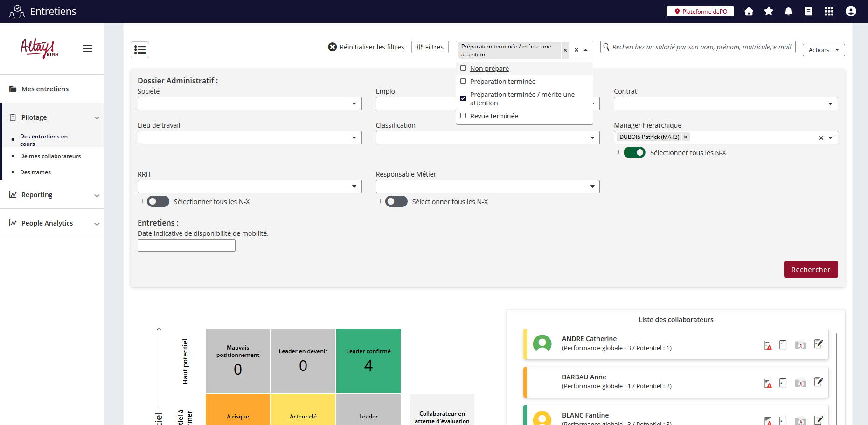Click edit icon for ANDRE Catherine
Image resolution: width=868 pixels, height=425 pixels.
[x=818, y=344]
